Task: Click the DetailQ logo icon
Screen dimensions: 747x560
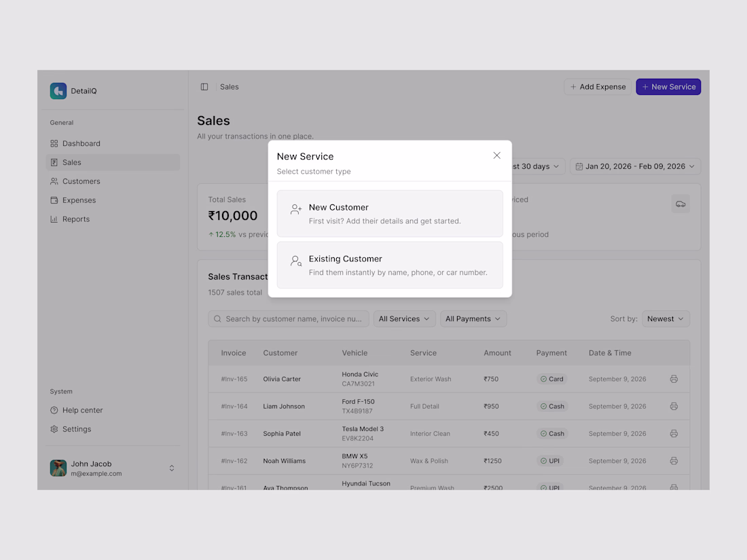Action: (58, 91)
